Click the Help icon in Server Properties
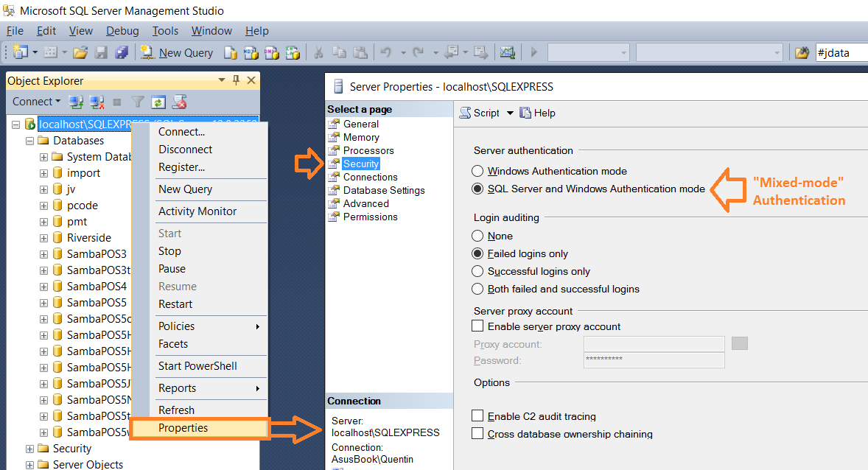The width and height of the screenshot is (868, 470). pyautogui.click(x=524, y=112)
